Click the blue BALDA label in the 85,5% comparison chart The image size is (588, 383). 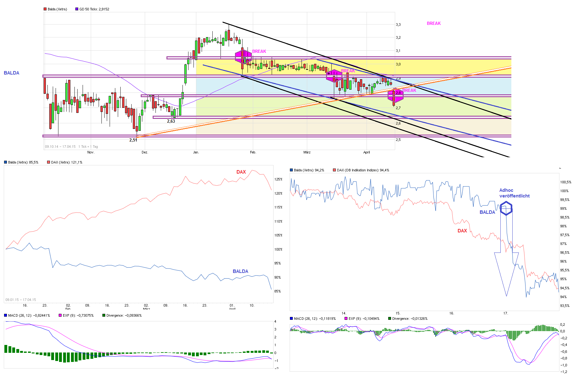[241, 271]
